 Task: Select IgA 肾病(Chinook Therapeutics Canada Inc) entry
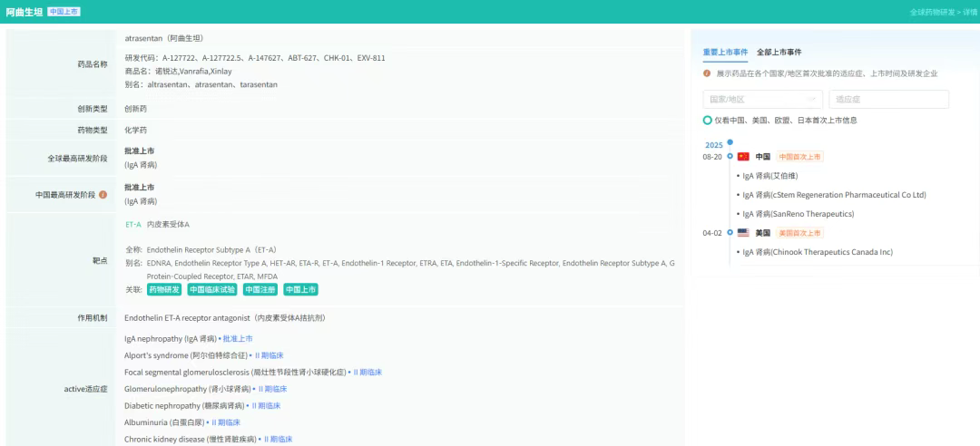(818, 252)
